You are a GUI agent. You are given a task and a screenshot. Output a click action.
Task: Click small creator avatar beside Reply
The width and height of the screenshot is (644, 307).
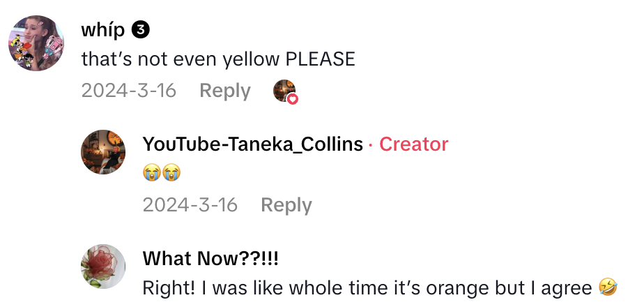(284, 90)
